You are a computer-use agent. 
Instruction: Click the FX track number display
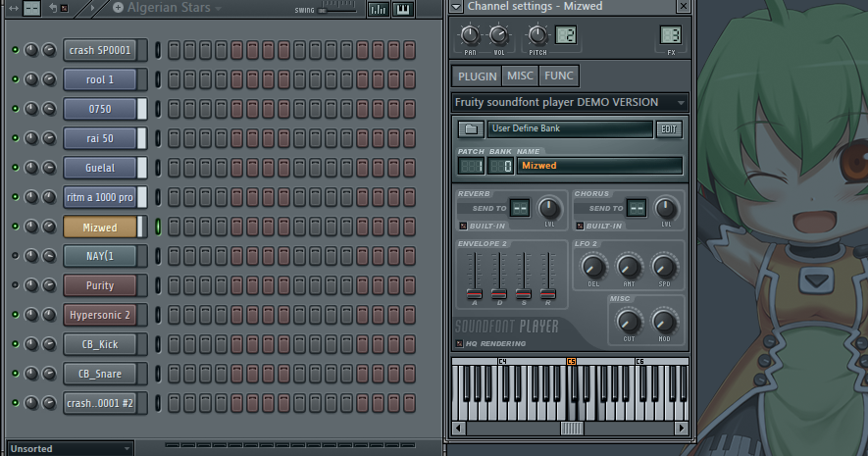(x=671, y=35)
